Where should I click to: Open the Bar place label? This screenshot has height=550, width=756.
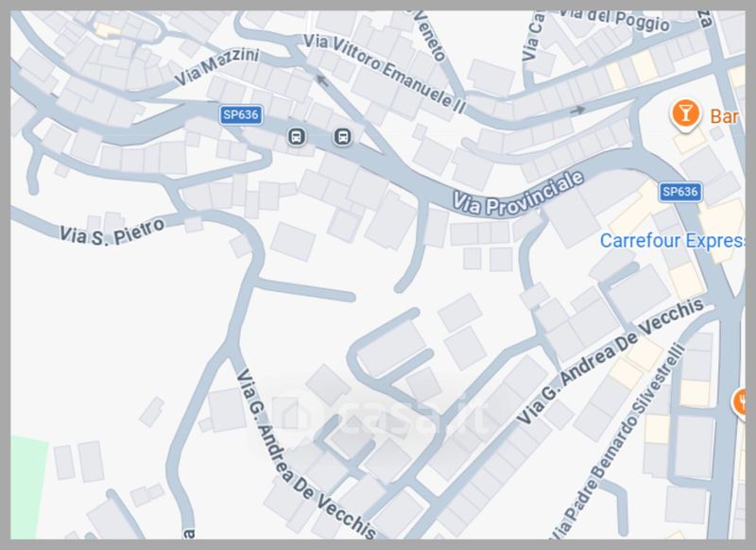tap(724, 116)
